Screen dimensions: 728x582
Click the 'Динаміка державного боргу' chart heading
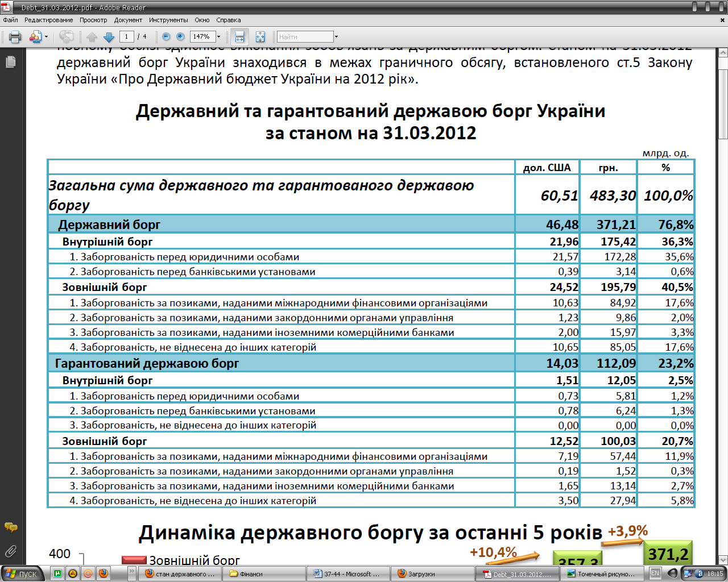370,532
